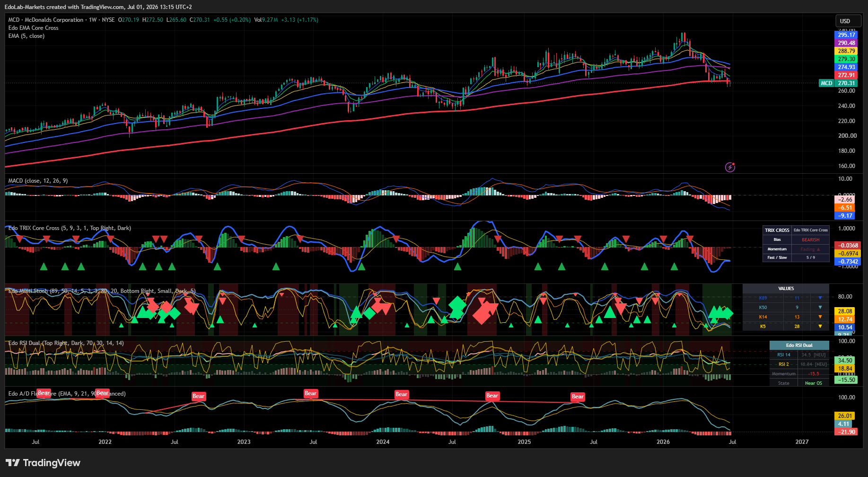Select the Edo RSI Dual pane title
The image size is (868, 477).
coord(66,343)
